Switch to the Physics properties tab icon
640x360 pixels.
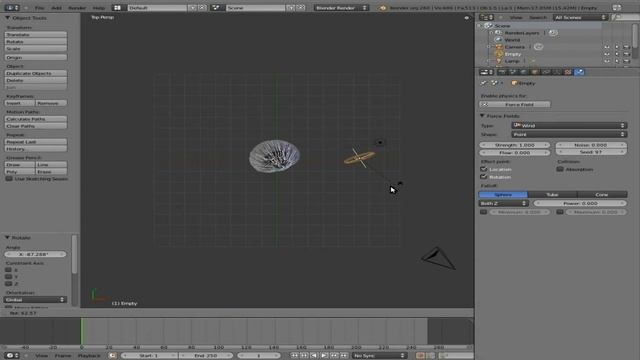tap(579, 72)
